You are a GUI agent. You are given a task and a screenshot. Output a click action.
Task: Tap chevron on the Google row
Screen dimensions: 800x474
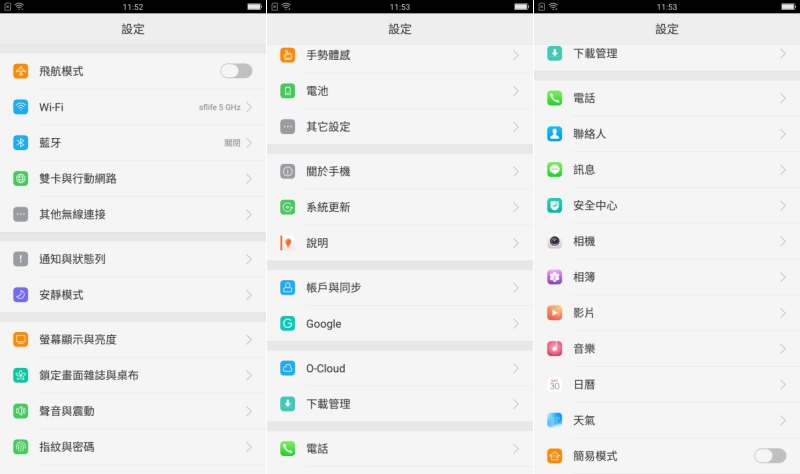(x=516, y=323)
